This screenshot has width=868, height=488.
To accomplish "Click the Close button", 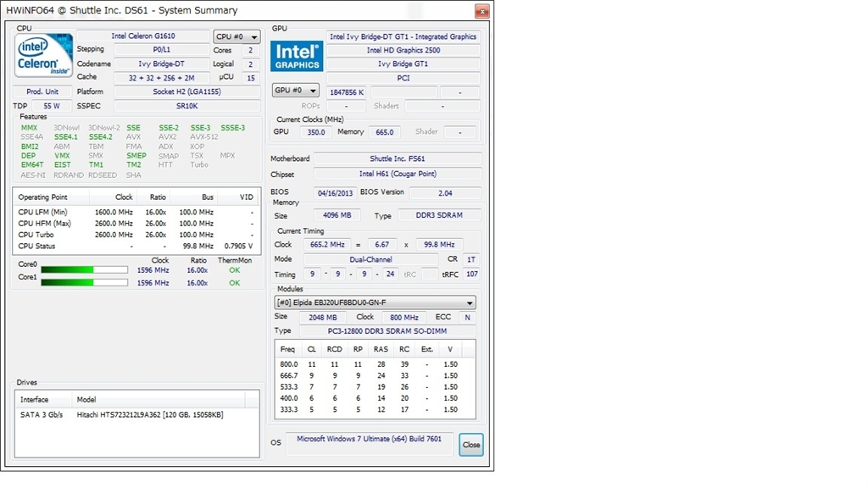I will point(471,444).
